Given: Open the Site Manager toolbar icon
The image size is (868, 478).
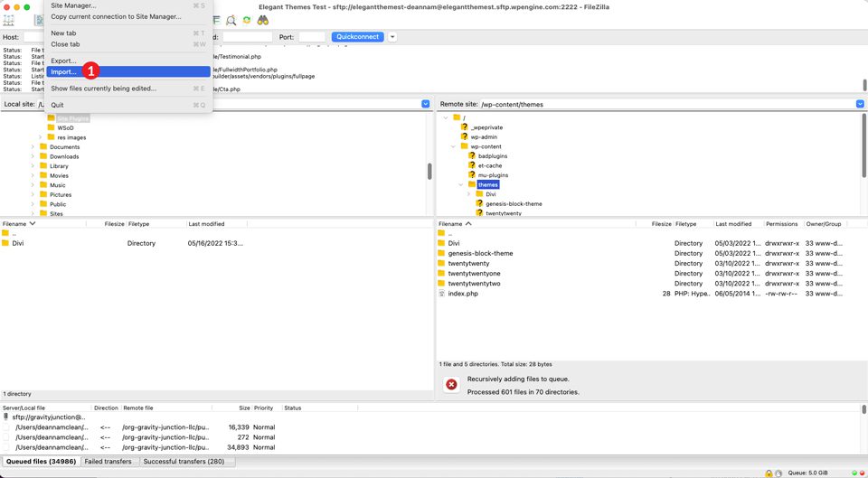Looking at the screenshot, I should point(8,21).
